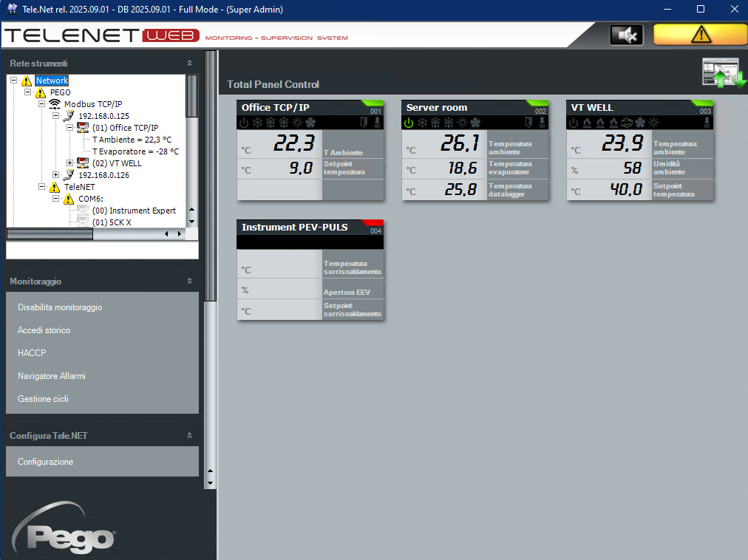Select HACCP in the Monitoraggio menu
Screen dimensions: 748x560
(x=32, y=353)
